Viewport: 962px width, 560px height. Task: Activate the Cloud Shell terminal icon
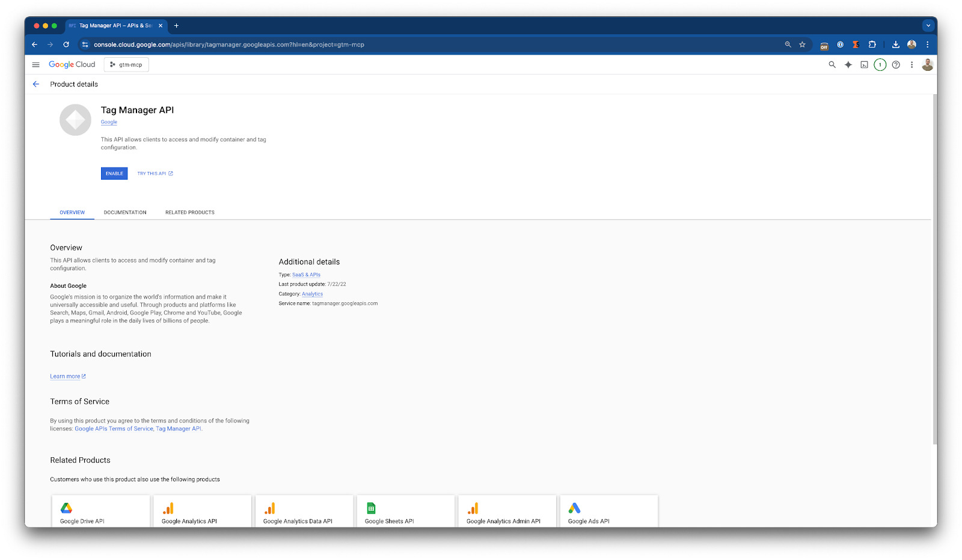tap(864, 65)
